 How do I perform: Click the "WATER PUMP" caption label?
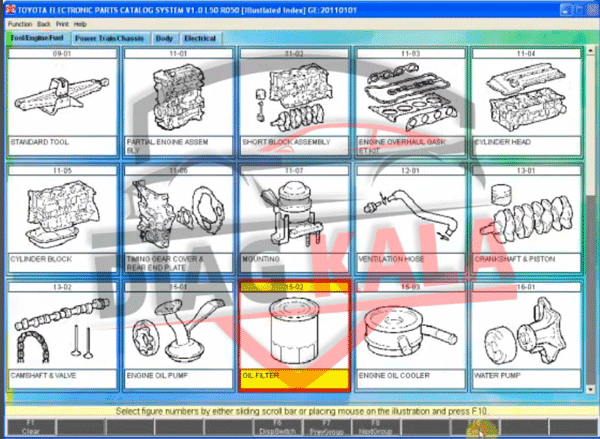(x=497, y=375)
